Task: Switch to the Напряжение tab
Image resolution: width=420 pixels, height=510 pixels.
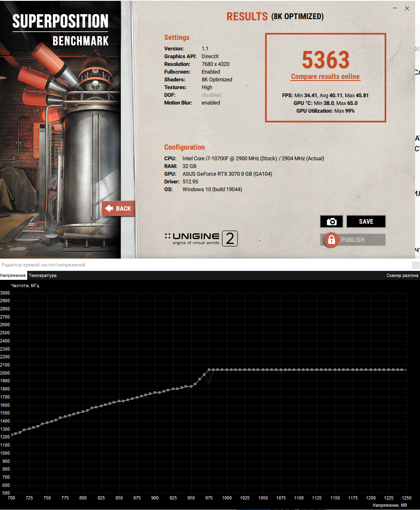Action: point(13,275)
